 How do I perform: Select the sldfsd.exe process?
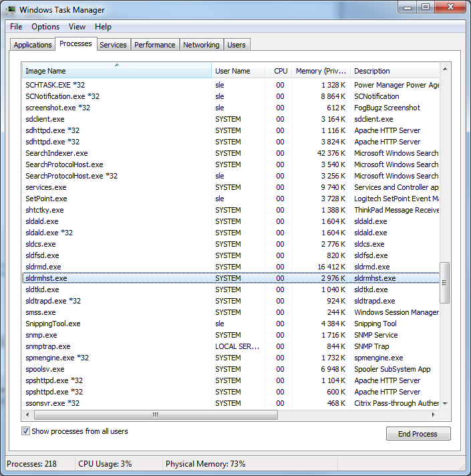(x=230, y=255)
